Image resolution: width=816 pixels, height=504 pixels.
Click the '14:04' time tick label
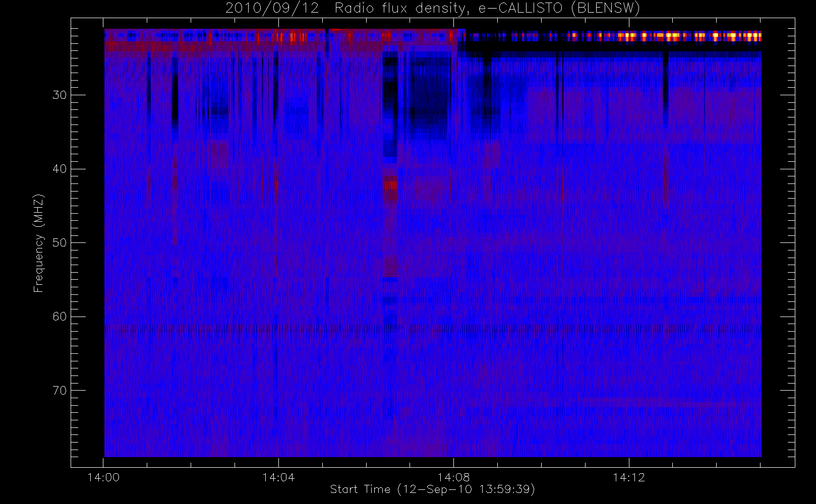pos(278,477)
